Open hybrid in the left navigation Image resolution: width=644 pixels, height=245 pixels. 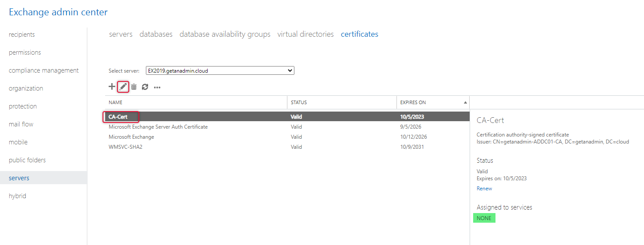[18, 196]
